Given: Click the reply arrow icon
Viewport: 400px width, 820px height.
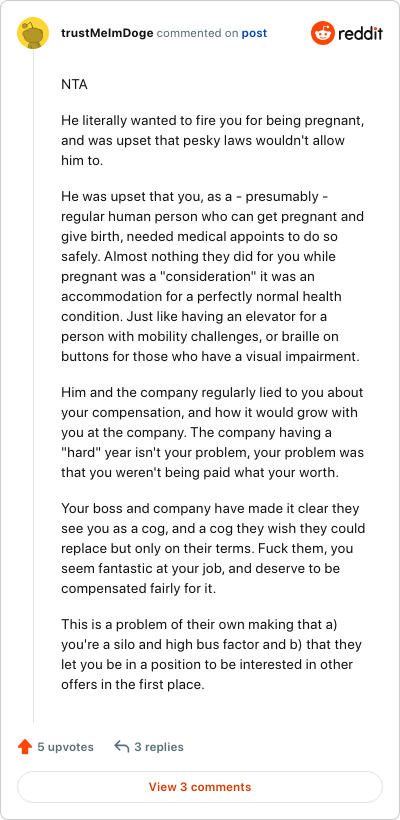Looking at the screenshot, I should 121,747.
